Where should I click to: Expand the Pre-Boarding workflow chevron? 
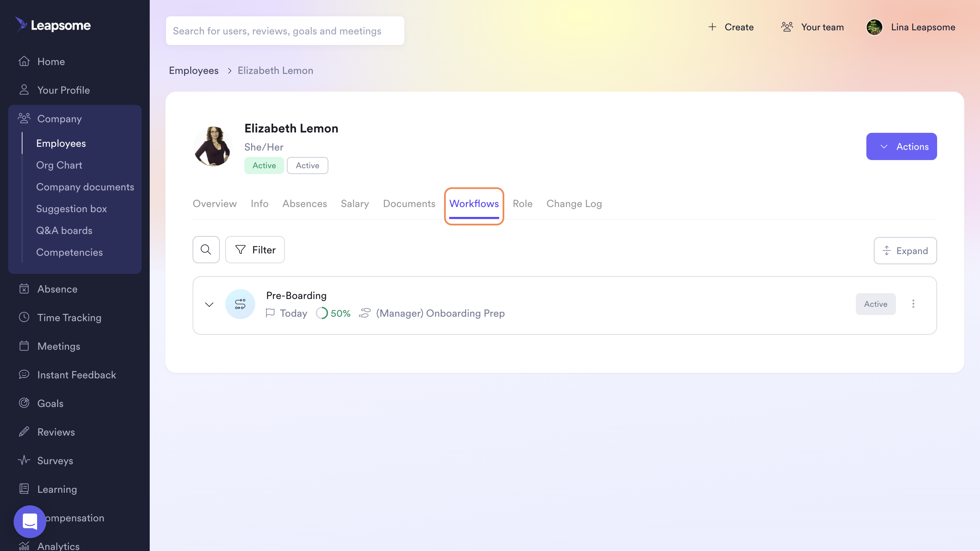pos(209,304)
